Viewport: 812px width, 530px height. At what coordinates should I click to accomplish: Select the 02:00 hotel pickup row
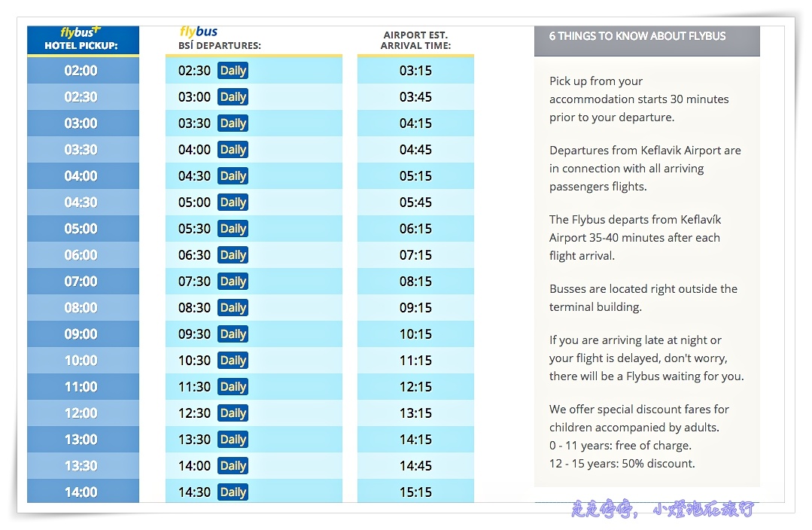[x=83, y=71]
